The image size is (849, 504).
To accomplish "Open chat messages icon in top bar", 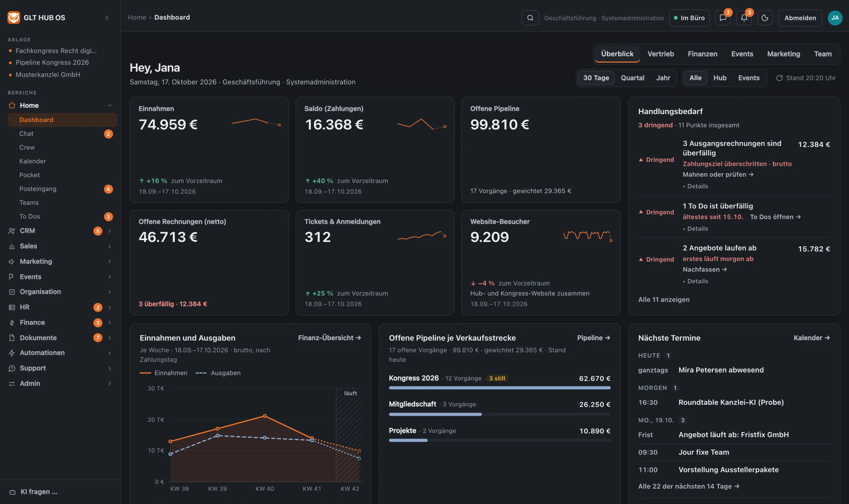I will click(723, 18).
